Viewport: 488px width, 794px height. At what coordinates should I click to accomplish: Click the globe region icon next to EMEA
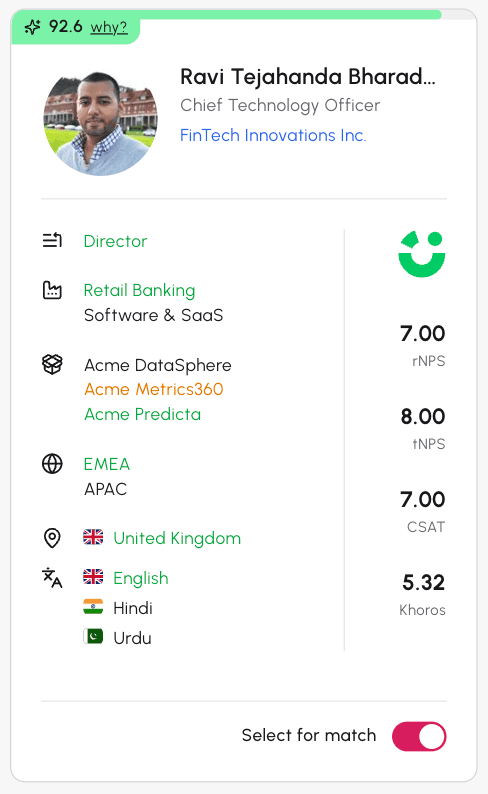(52, 464)
